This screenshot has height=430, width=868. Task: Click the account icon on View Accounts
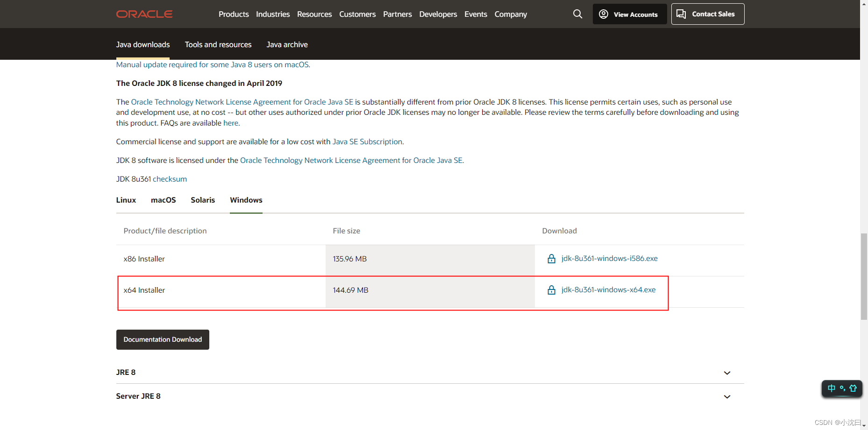point(604,14)
